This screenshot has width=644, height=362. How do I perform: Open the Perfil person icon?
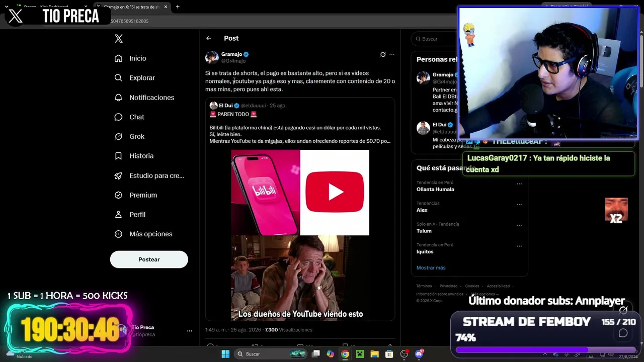pos(118,215)
